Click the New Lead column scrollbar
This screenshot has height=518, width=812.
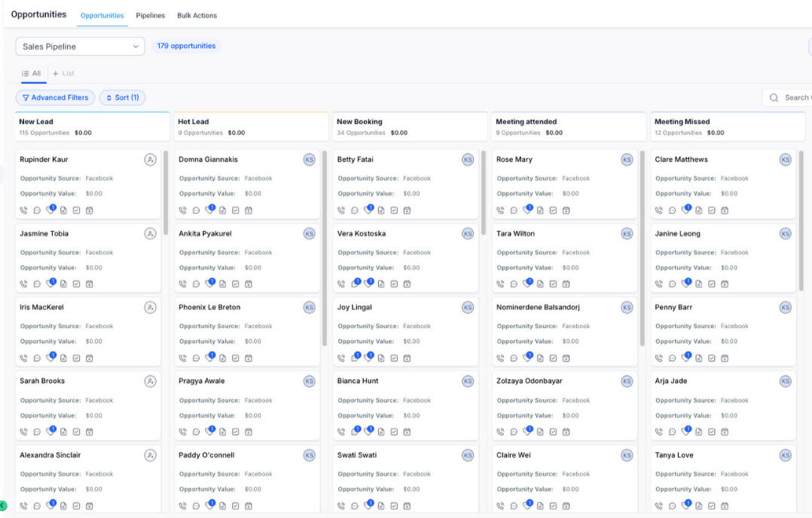tap(166, 193)
